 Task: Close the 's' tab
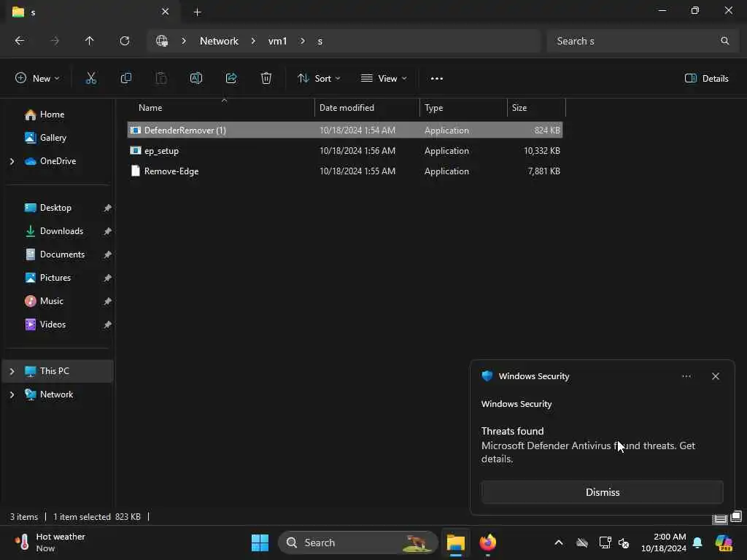pos(165,12)
